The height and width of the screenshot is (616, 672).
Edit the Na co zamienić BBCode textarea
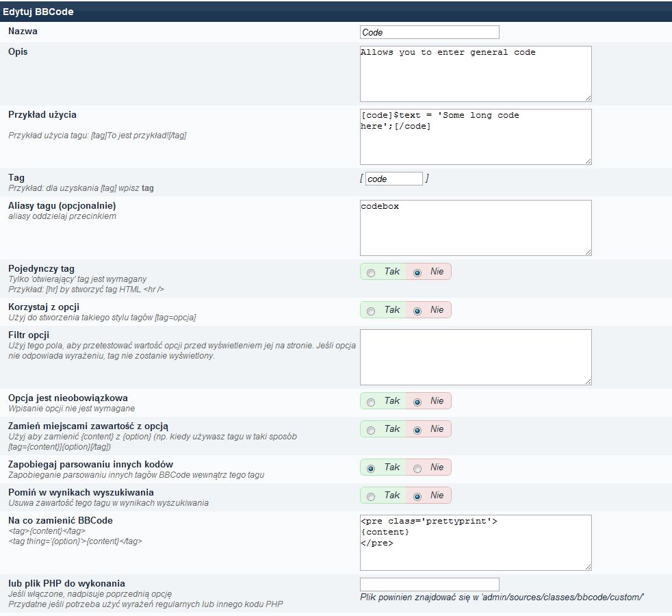coord(475,543)
